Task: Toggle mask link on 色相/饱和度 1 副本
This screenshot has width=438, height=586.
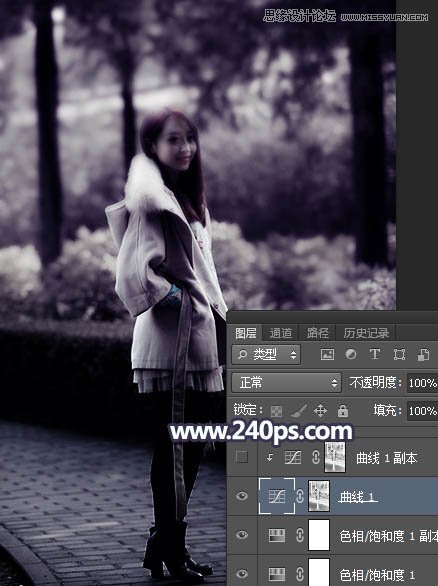Action: click(300, 535)
